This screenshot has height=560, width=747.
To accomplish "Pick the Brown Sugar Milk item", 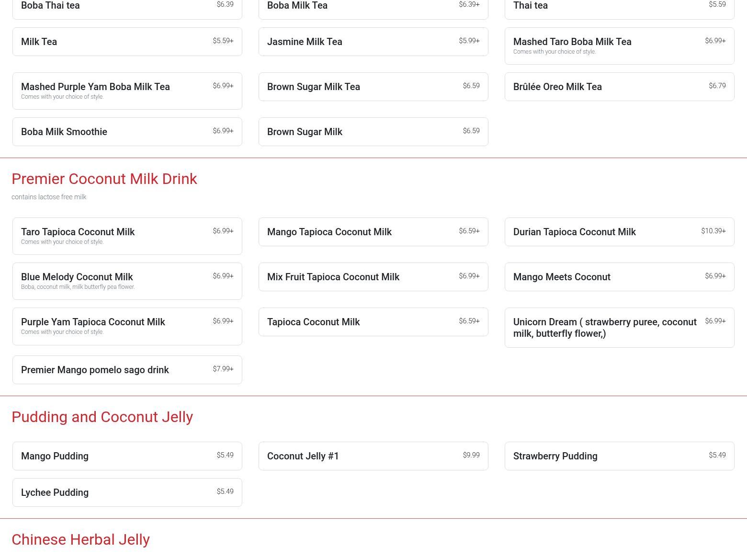I will pyautogui.click(x=373, y=132).
